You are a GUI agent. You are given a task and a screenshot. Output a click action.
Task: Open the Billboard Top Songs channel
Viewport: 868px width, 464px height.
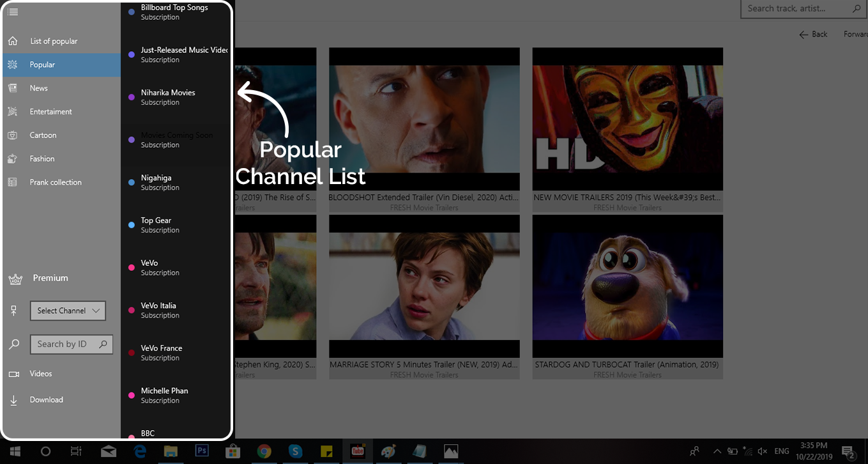pyautogui.click(x=174, y=12)
